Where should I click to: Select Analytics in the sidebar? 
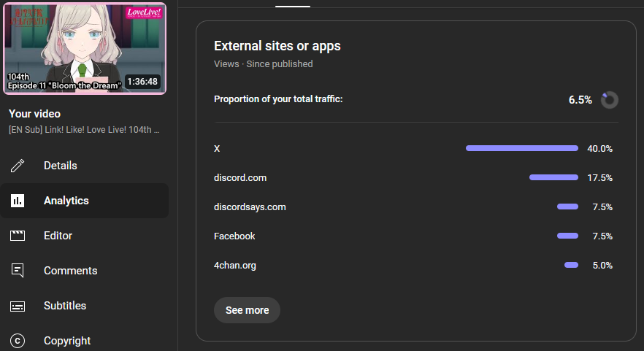84,201
